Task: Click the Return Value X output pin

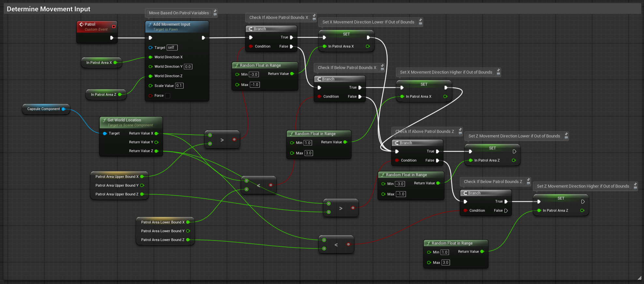Action: pos(157,134)
